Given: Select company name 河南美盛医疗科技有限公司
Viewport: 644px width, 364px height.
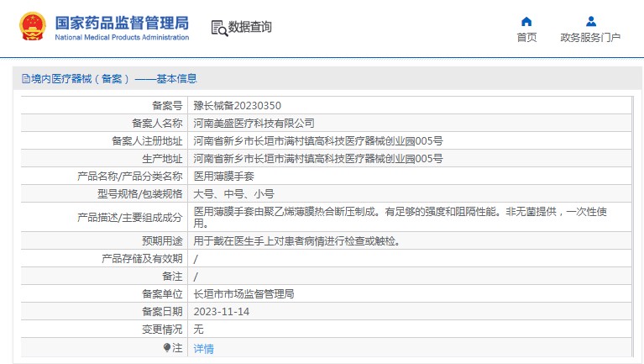Looking at the screenshot, I should [254, 124].
